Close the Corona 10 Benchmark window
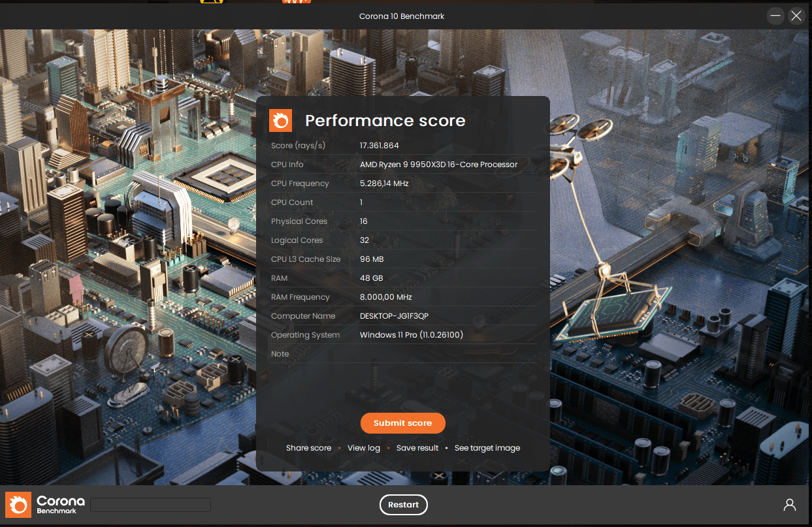Image resolution: width=812 pixels, height=527 pixels. (x=796, y=16)
